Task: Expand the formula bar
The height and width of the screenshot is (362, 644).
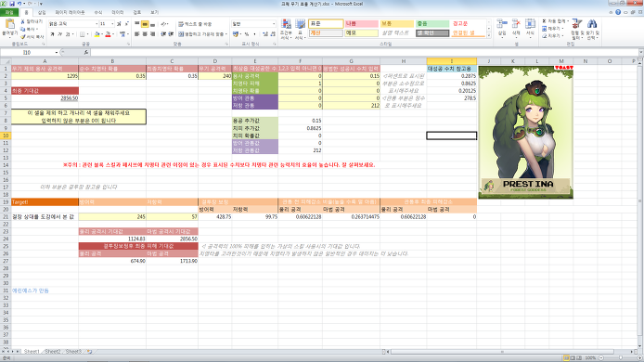Action: point(640,53)
